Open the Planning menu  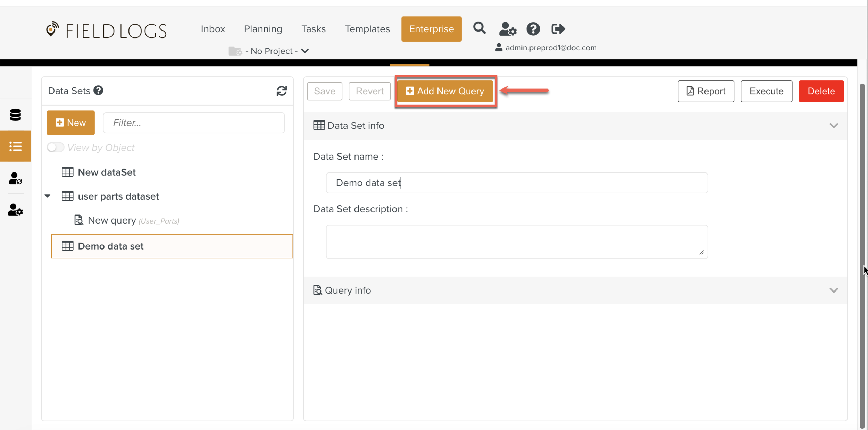click(x=263, y=29)
